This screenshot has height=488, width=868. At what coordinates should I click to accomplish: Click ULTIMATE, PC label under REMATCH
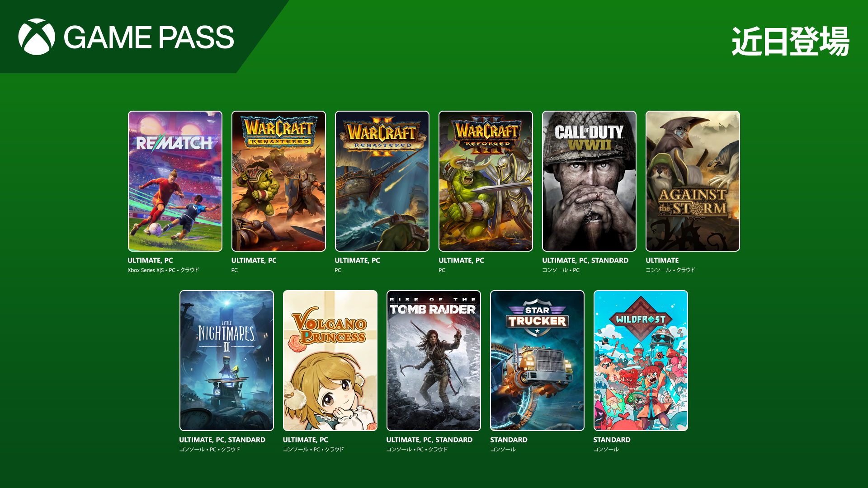[x=150, y=260]
